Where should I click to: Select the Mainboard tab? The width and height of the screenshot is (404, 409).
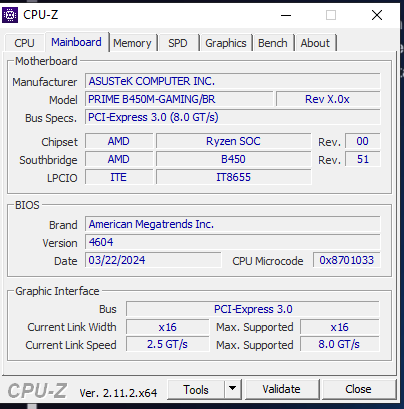[76, 42]
